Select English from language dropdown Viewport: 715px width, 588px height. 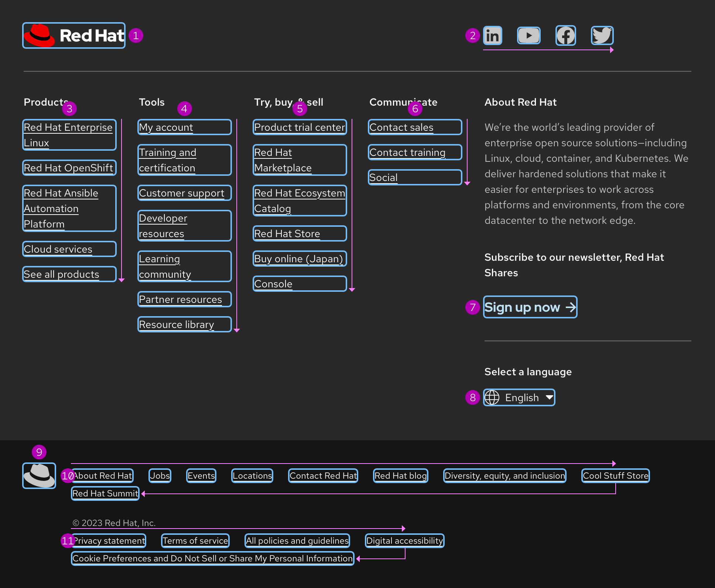click(x=520, y=397)
